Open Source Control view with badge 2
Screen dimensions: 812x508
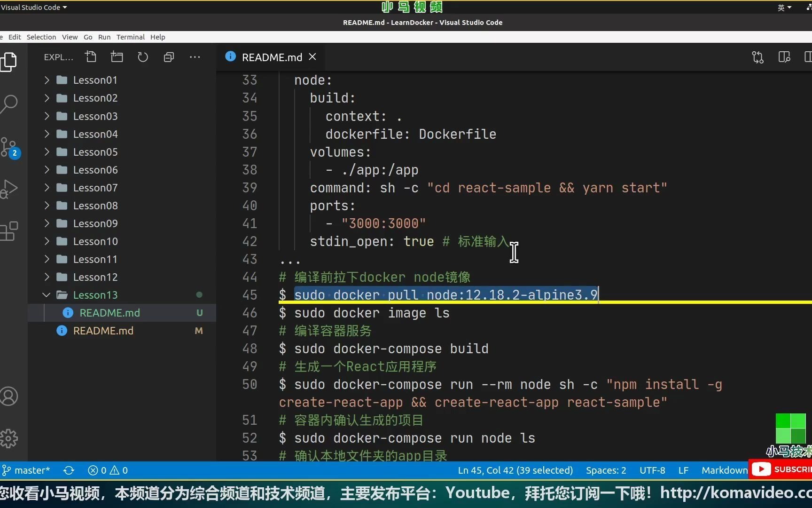10,147
